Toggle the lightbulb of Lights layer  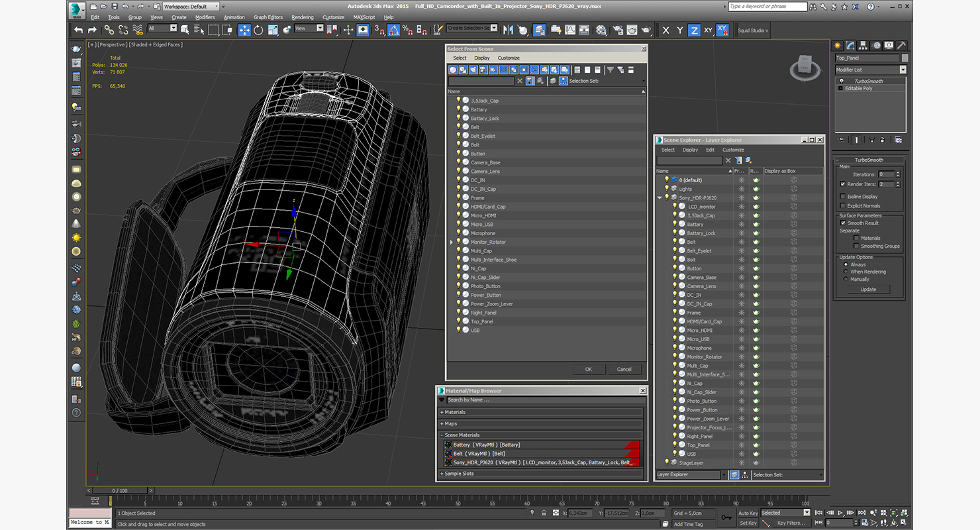tap(667, 189)
